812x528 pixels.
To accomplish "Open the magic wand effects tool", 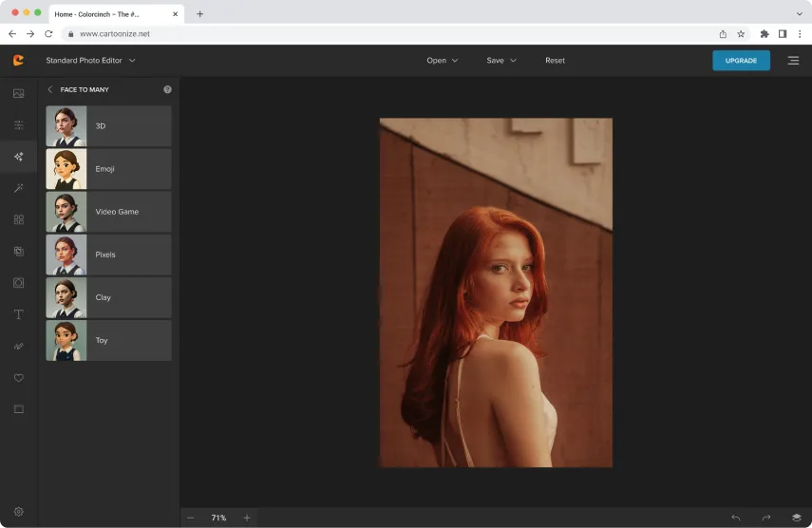I will tap(18, 188).
